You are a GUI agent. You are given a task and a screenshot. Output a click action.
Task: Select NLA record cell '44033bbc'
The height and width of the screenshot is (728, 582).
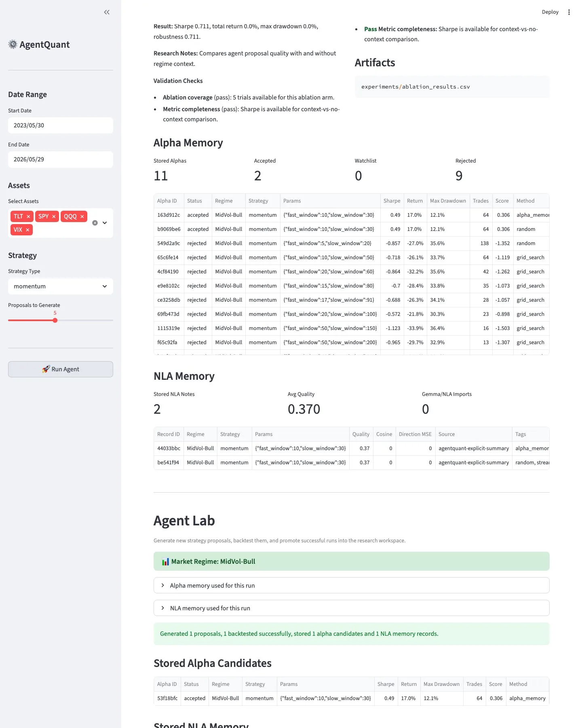169,449
